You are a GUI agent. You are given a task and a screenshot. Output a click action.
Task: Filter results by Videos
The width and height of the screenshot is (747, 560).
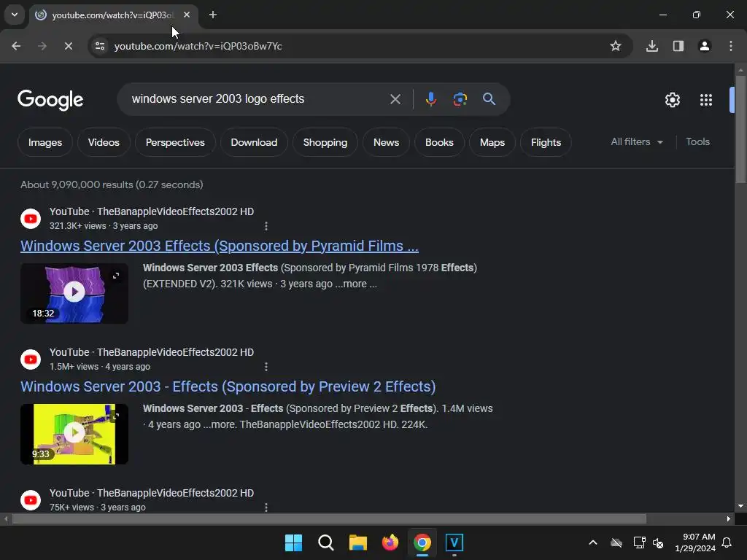coord(104,142)
